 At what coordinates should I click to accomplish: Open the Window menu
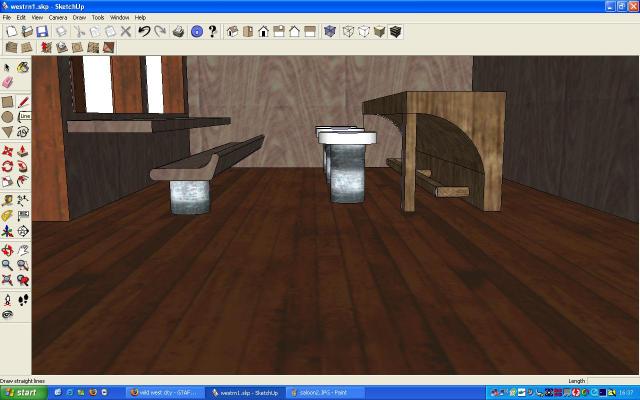pos(119,17)
